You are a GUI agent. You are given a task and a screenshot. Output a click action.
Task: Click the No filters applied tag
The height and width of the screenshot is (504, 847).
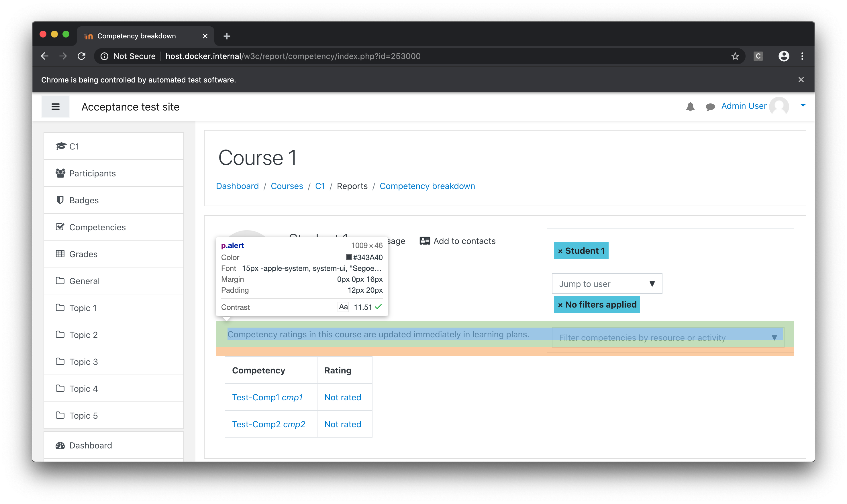[597, 304]
